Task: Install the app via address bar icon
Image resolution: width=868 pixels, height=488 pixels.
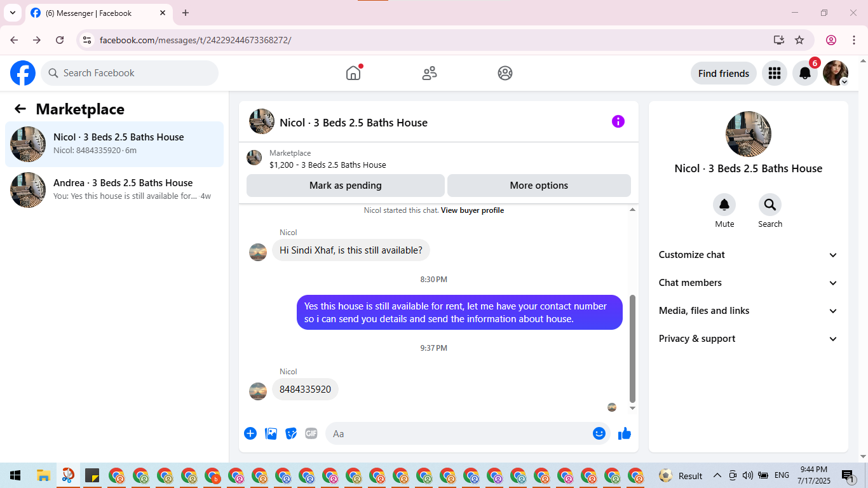Action: (779, 40)
